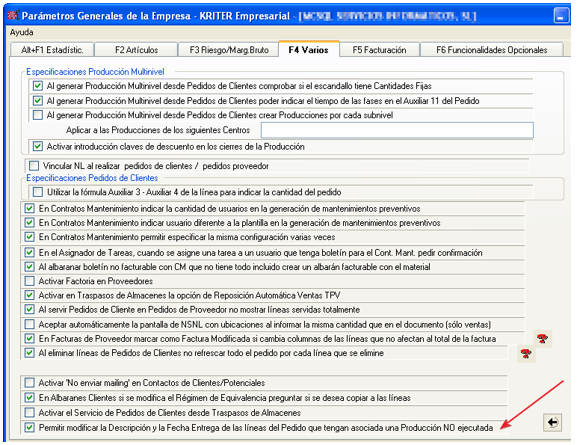Toggle usuario diferente a la plantilla checkbox
The image size is (577, 445).
[x=29, y=223]
